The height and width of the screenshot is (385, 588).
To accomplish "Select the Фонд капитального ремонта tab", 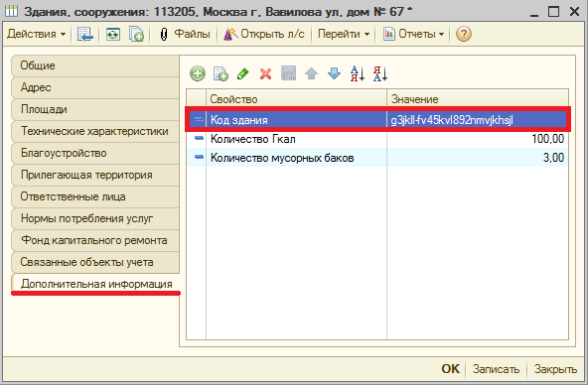I will [x=95, y=240].
